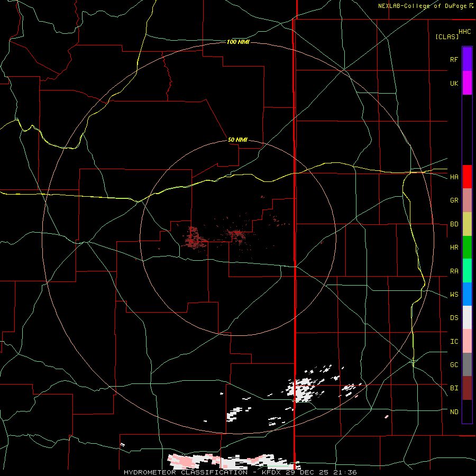476x476 pixels.
Task: Click the UK magenta legend swatch
Action: coord(467,83)
